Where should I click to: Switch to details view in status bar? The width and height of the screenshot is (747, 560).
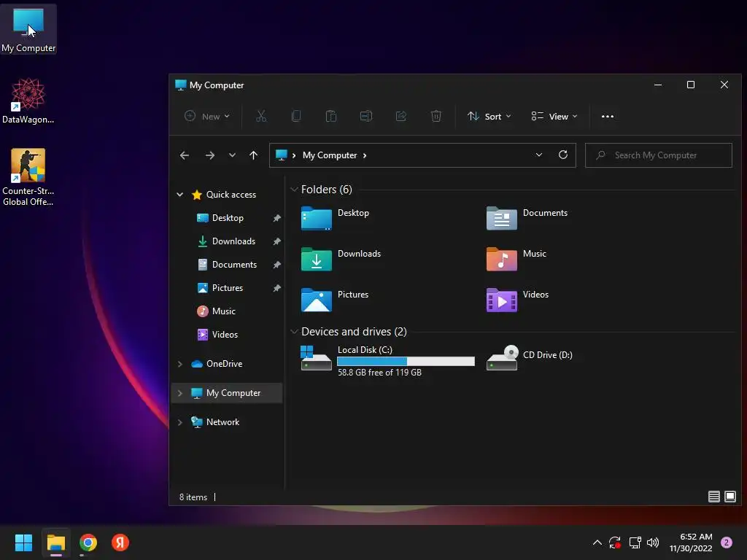[x=713, y=497]
